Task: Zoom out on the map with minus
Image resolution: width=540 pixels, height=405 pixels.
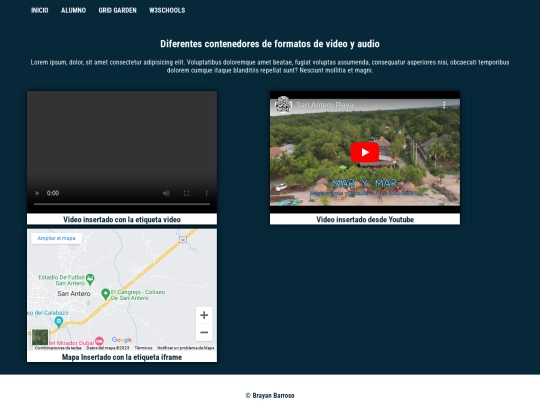Action: point(204,332)
